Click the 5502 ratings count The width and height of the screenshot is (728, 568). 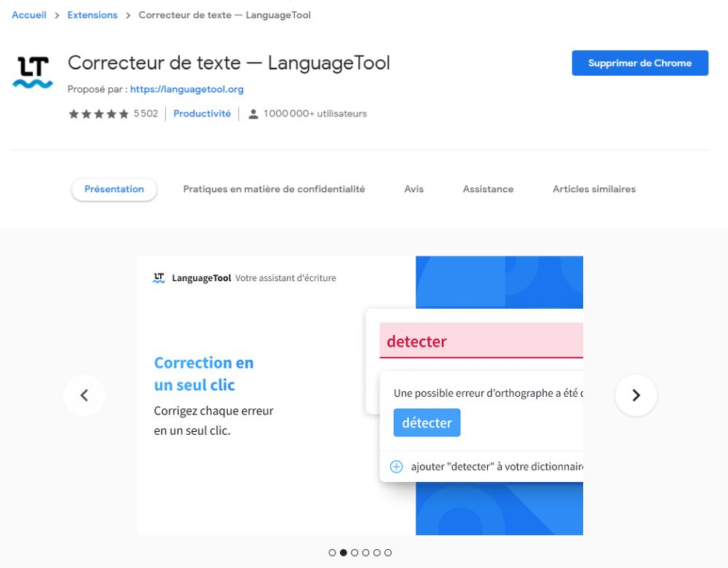146,114
